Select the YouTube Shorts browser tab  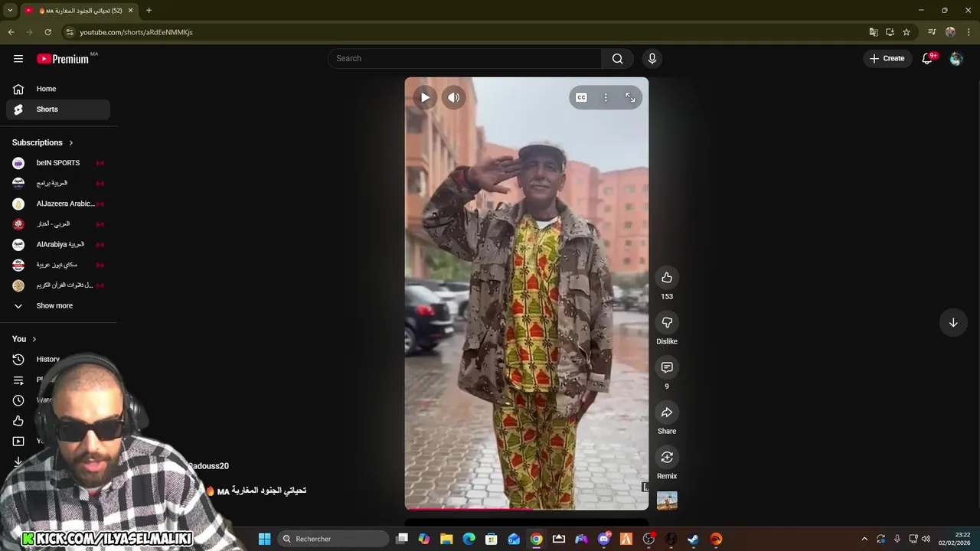(x=78, y=11)
